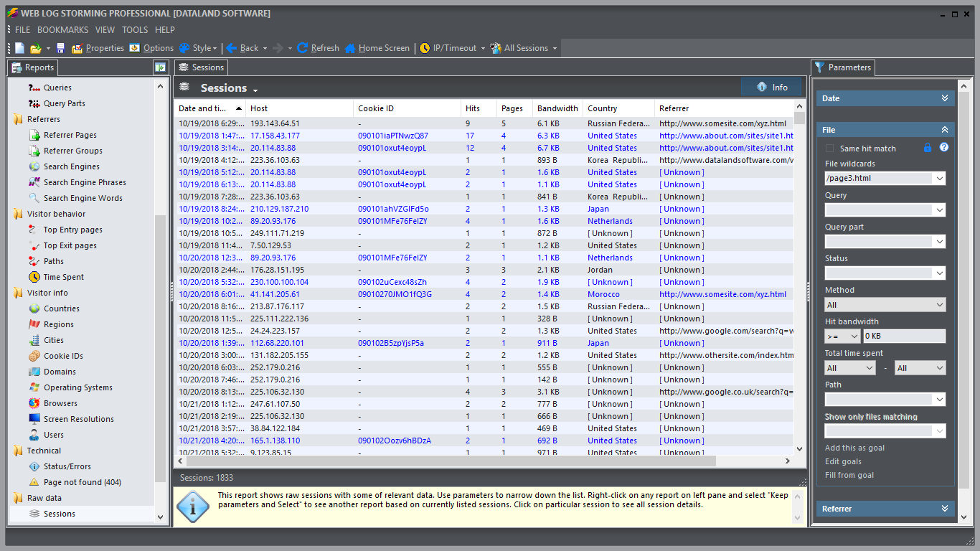Open the Cookie IDs report

coord(63,356)
